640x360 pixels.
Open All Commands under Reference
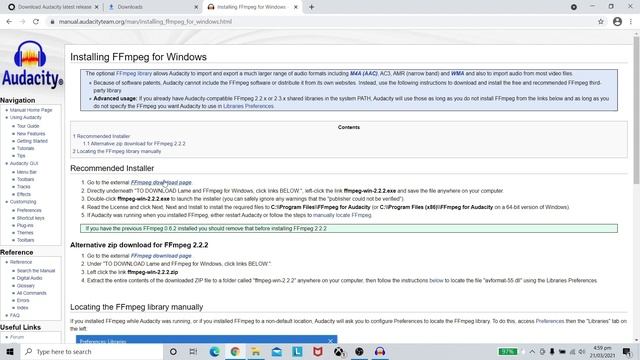point(31,293)
